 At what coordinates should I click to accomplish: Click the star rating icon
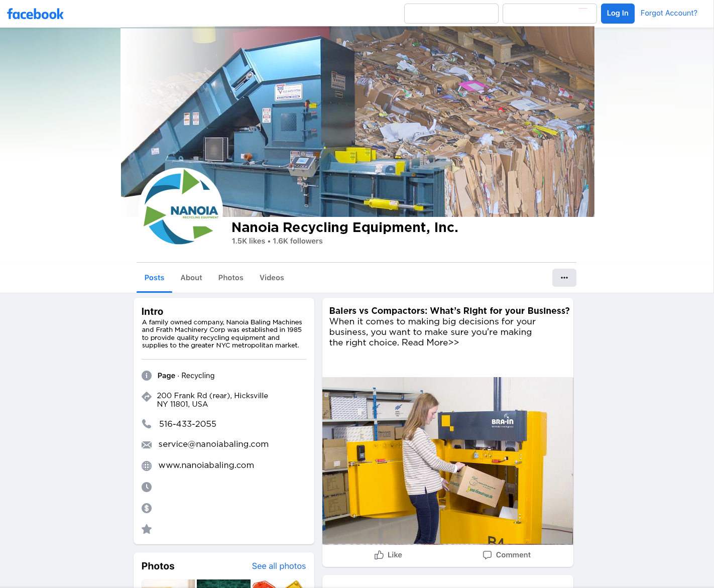[x=147, y=529]
